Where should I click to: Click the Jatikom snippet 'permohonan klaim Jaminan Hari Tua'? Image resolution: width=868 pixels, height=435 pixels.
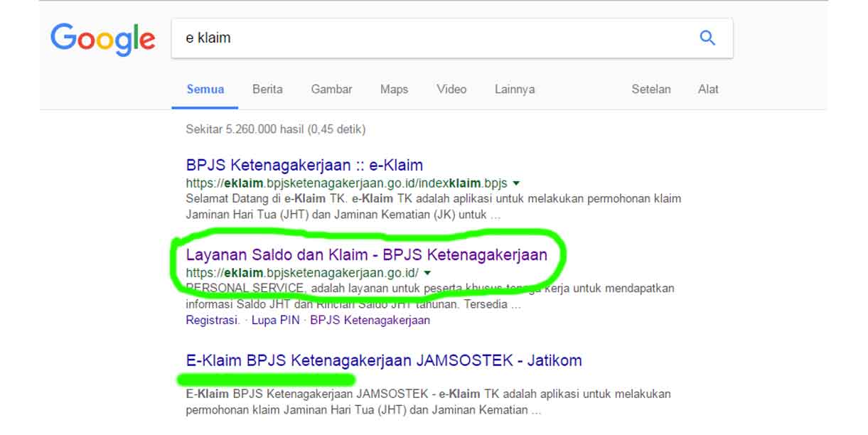pos(428,402)
